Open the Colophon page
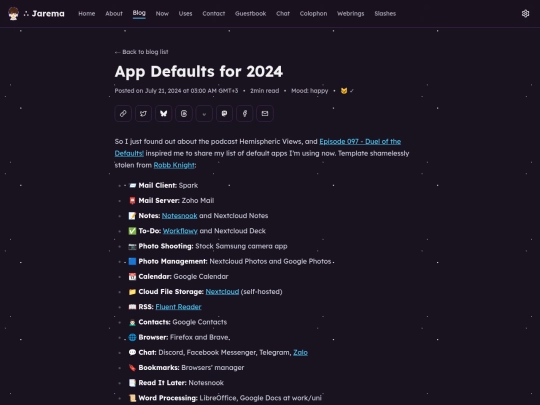 pyautogui.click(x=313, y=13)
